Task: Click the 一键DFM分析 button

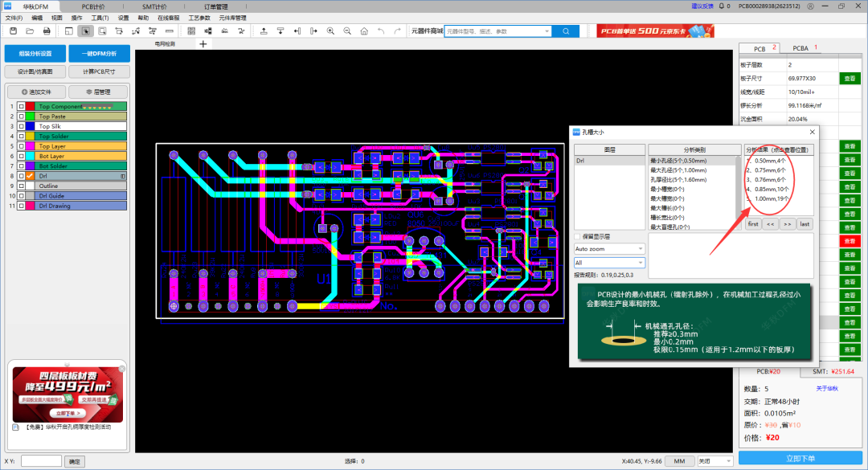Action: pos(98,54)
